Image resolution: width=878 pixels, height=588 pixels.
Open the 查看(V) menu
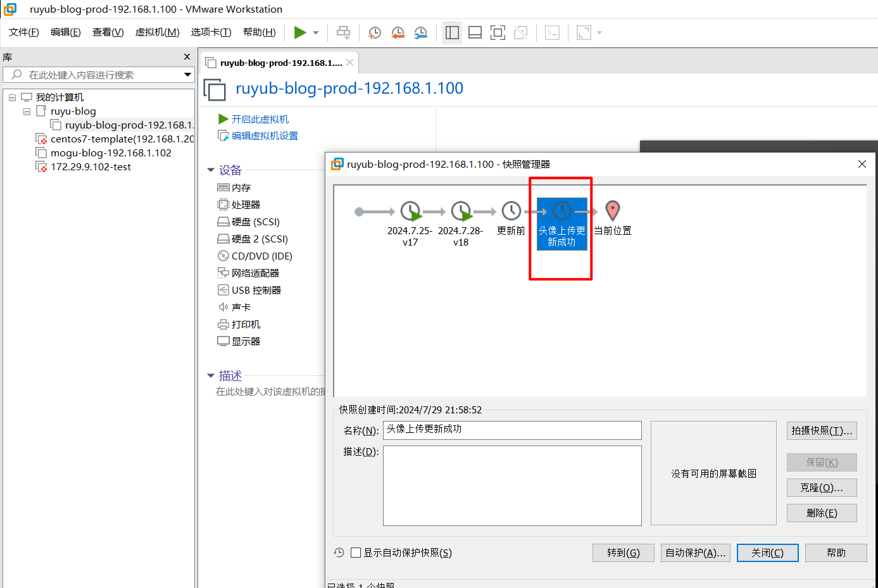pyautogui.click(x=108, y=32)
